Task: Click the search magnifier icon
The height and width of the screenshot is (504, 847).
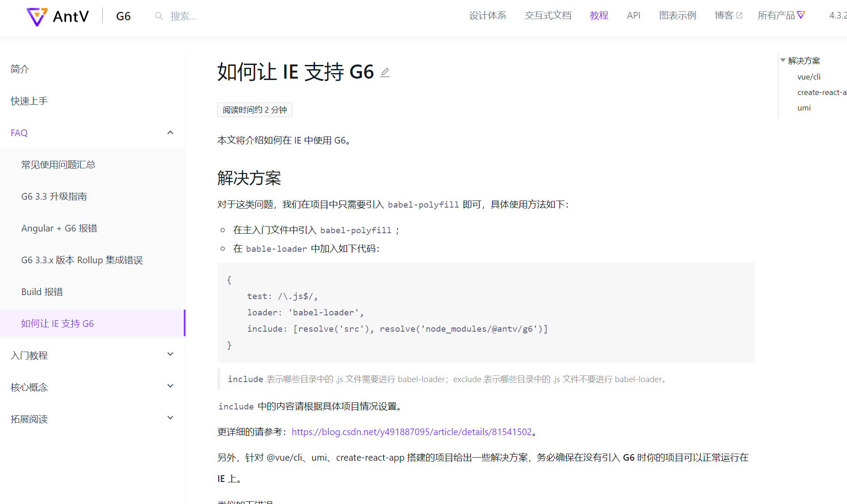Action: (x=159, y=16)
